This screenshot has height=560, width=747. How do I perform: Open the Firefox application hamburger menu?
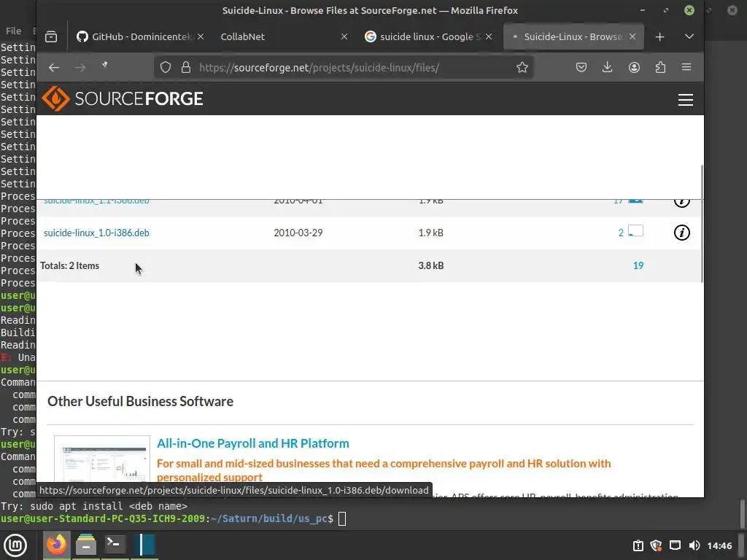click(686, 67)
